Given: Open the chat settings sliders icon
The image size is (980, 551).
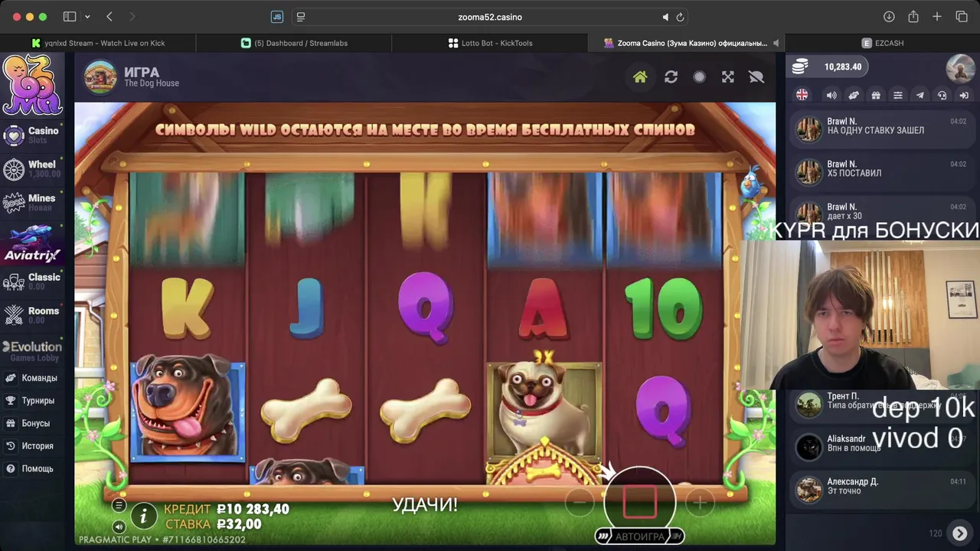Looking at the screenshot, I should point(898,95).
